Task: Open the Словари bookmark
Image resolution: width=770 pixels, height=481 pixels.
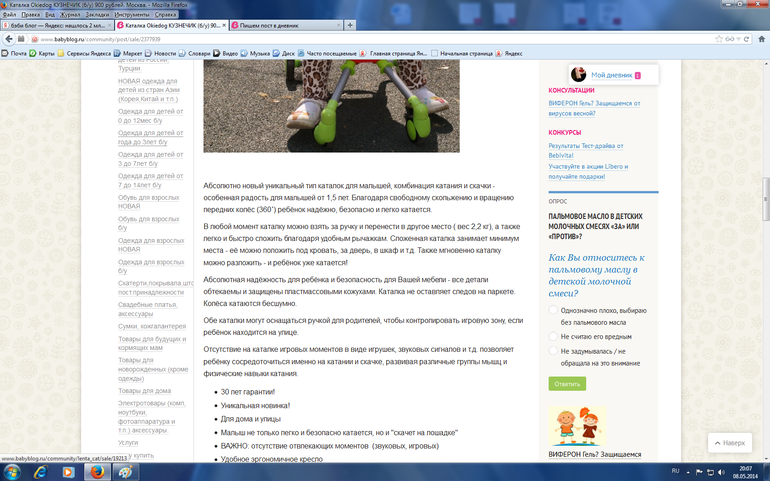Action: coord(194,53)
